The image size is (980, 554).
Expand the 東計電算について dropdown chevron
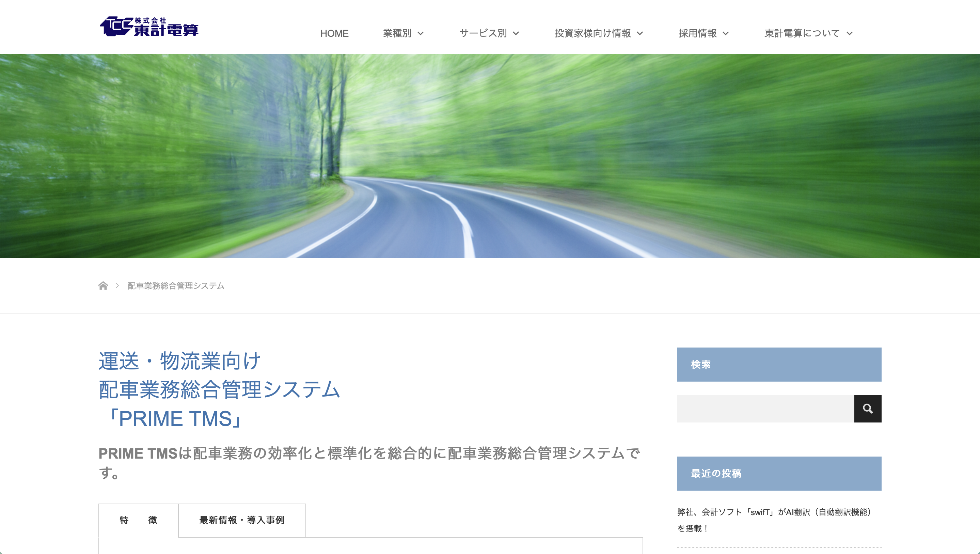(x=850, y=33)
